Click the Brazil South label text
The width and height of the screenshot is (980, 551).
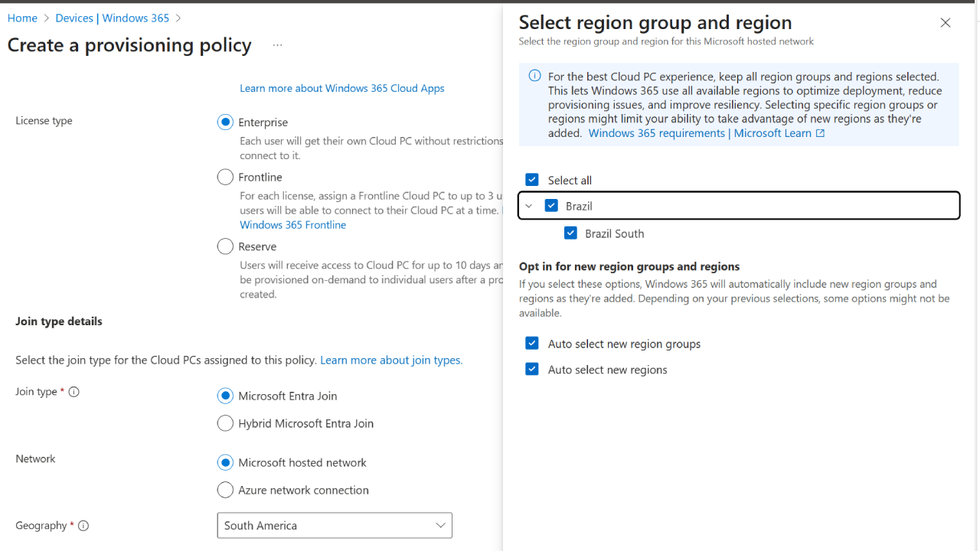tap(614, 233)
